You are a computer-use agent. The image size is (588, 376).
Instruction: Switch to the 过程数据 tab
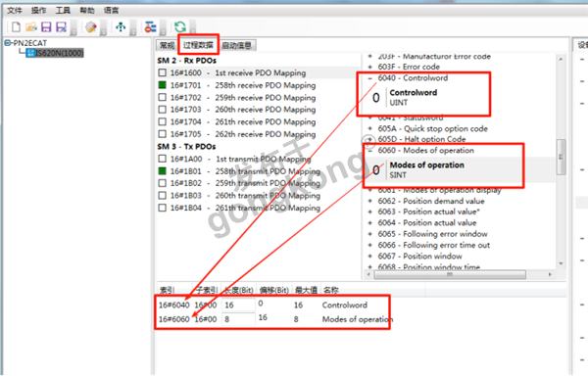pyautogui.click(x=198, y=45)
